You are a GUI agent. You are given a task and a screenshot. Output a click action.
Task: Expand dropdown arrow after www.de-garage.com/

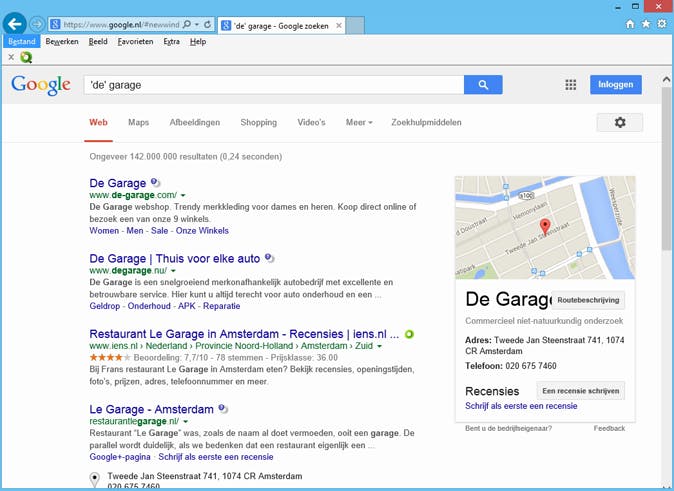tap(183, 196)
